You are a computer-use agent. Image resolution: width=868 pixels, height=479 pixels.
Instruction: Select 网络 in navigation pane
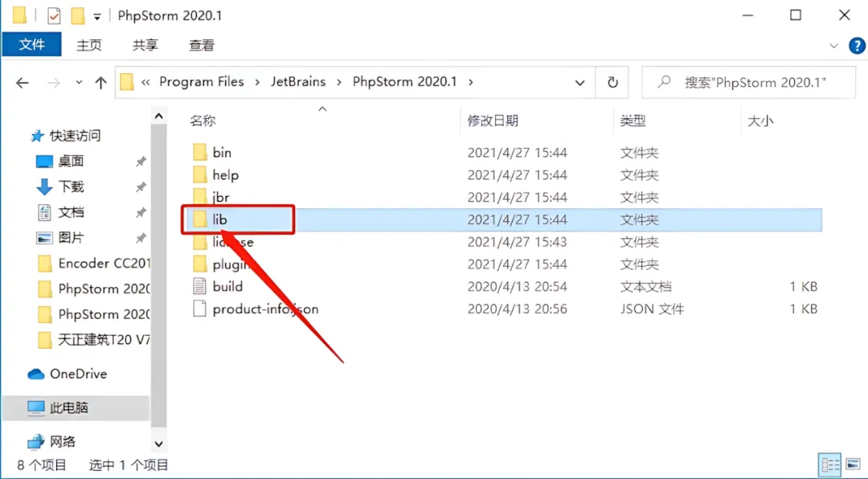tap(51, 442)
